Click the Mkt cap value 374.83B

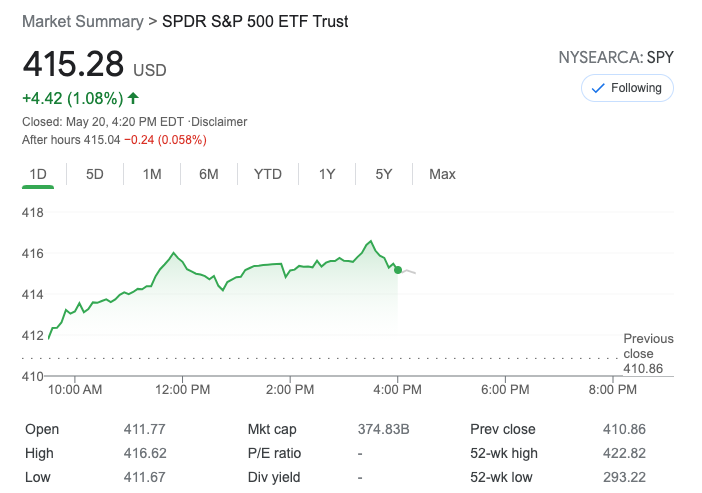click(x=384, y=429)
